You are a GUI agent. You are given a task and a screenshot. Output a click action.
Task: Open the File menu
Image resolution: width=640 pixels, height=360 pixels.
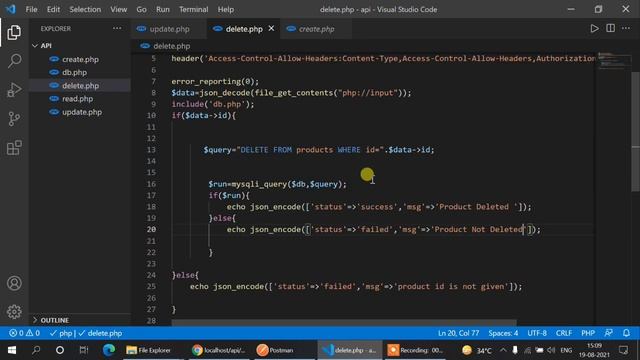pos(31,9)
